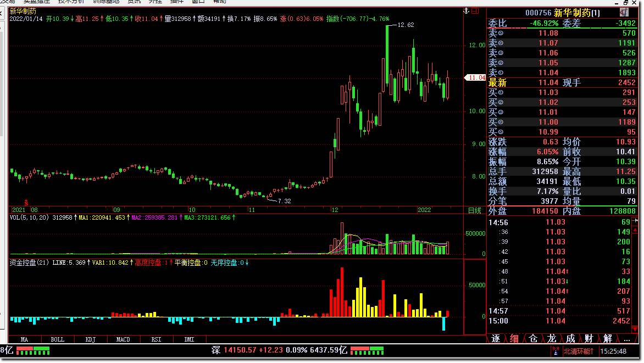Click the red grid layout icon
Viewport: 644px width, 363px height.
tap(475, 11)
